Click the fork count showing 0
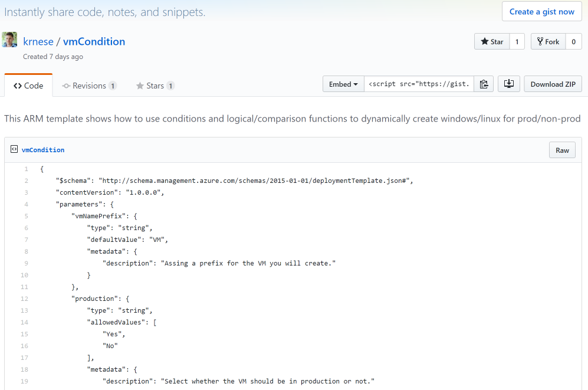Image resolution: width=588 pixels, height=390 pixels. click(x=573, y=41)
